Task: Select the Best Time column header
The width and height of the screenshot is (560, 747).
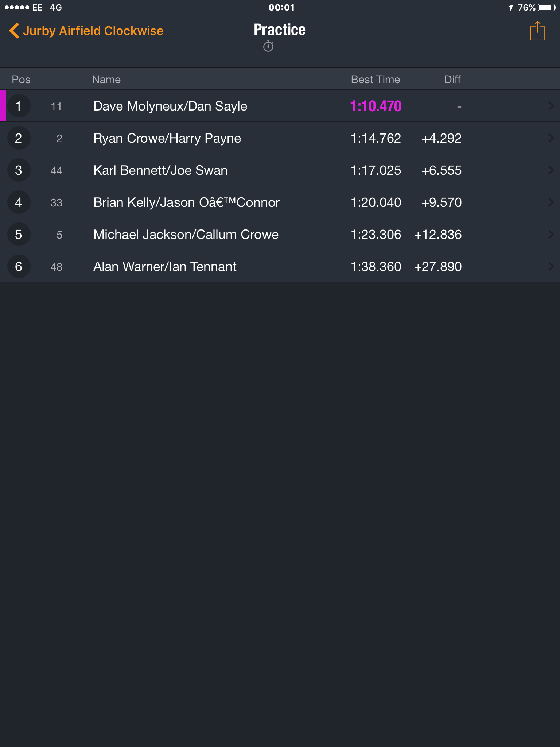Action: click(376, 80)
